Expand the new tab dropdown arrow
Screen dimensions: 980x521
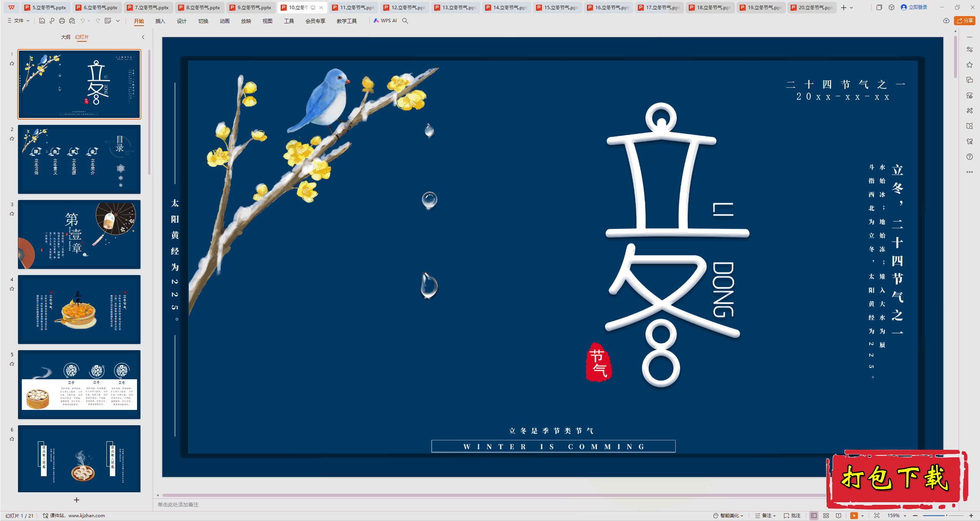(x=851, y=8)
